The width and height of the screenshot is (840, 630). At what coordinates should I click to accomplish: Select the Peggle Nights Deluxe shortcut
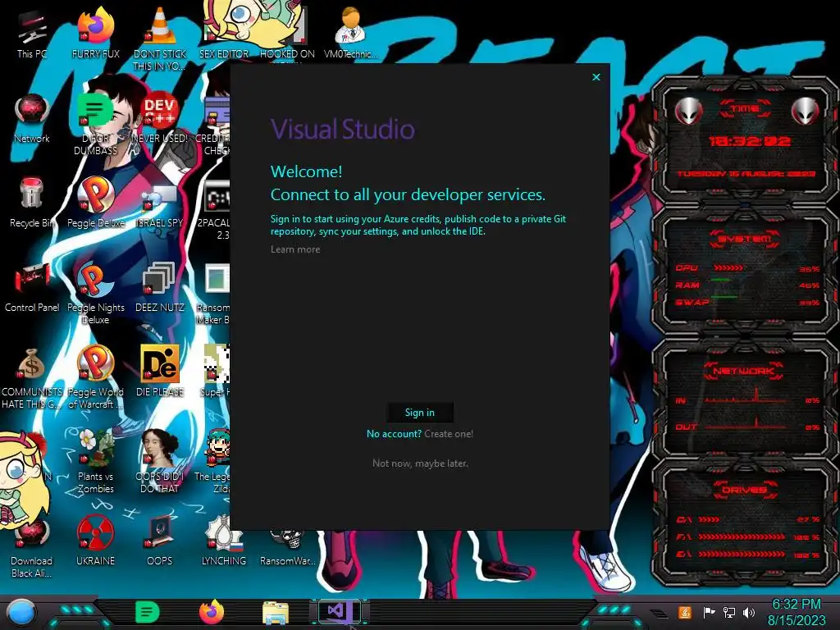pyautogui.click(x=95, y=293)
